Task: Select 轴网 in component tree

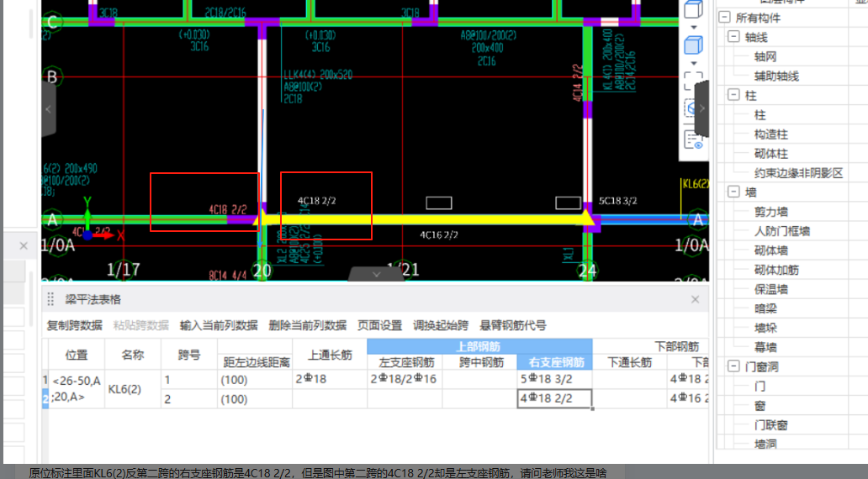Action: click(765, 56)
